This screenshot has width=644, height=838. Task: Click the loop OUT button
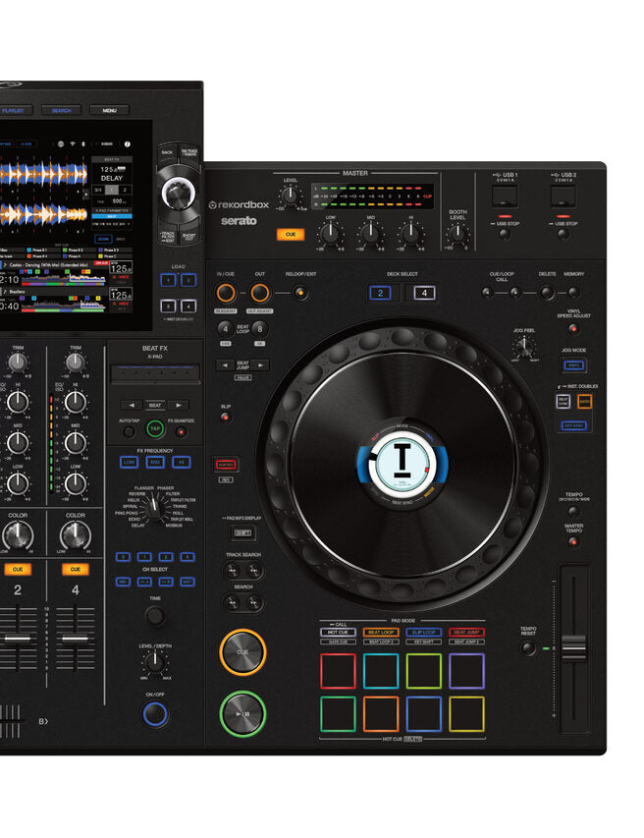pyautogui.click(x=260, y=293)
